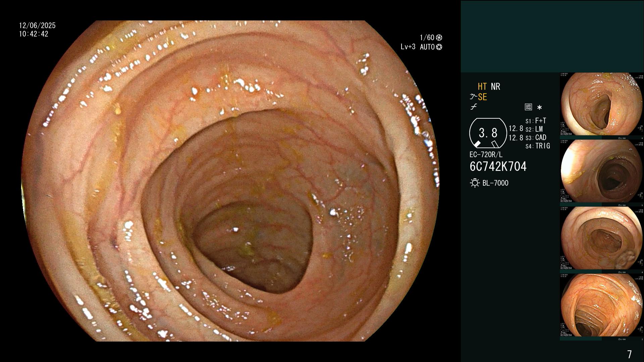Viewport: 644px width, 362px height.
Task: Click the iris icon next to AUTO
Action: (439, 47)
